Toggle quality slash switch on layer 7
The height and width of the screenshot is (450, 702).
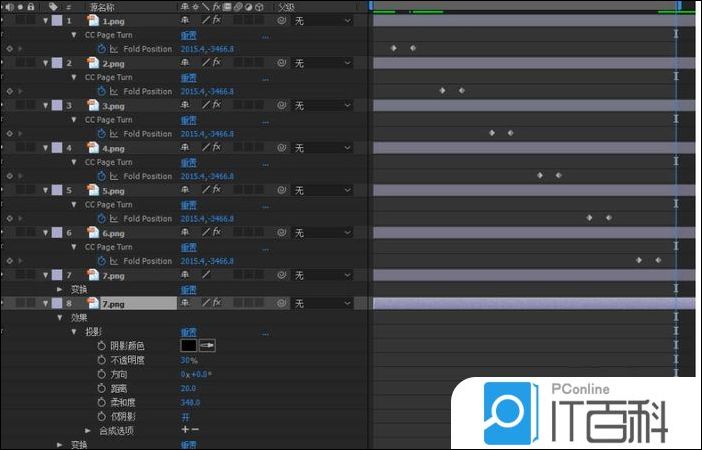click(206, 274)
